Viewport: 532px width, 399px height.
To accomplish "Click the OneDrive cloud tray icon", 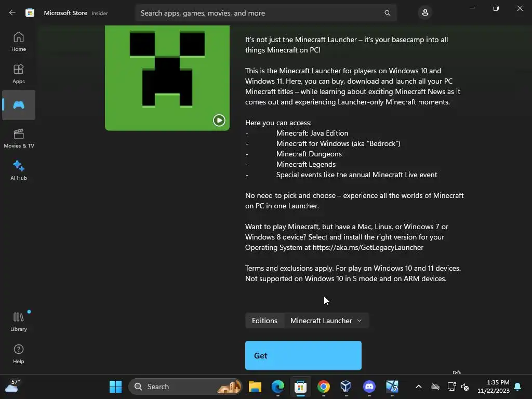I will pyautogui.click(x=435, y=387).
